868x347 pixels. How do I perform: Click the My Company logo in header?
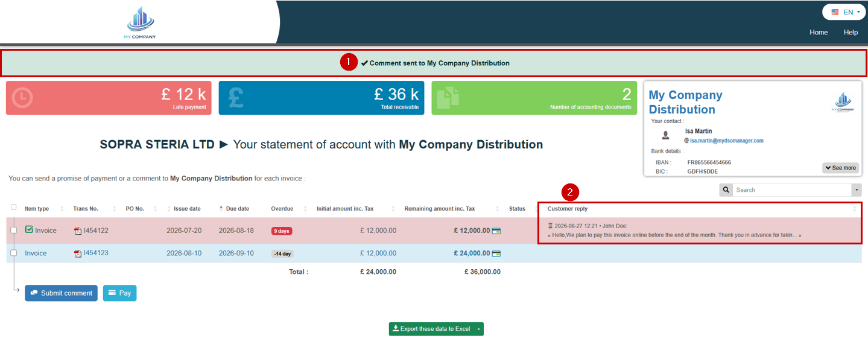pos(141,22)
